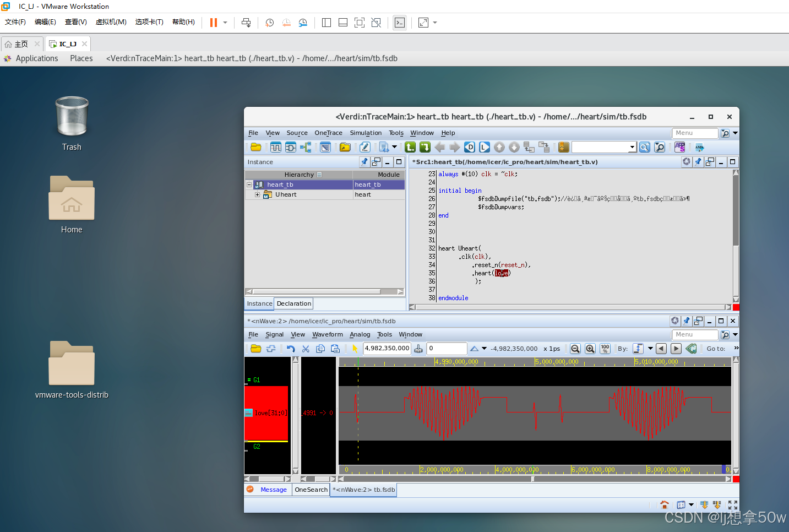
Task: Open the source edit pencil tool
Action: [x=364, y=147]
